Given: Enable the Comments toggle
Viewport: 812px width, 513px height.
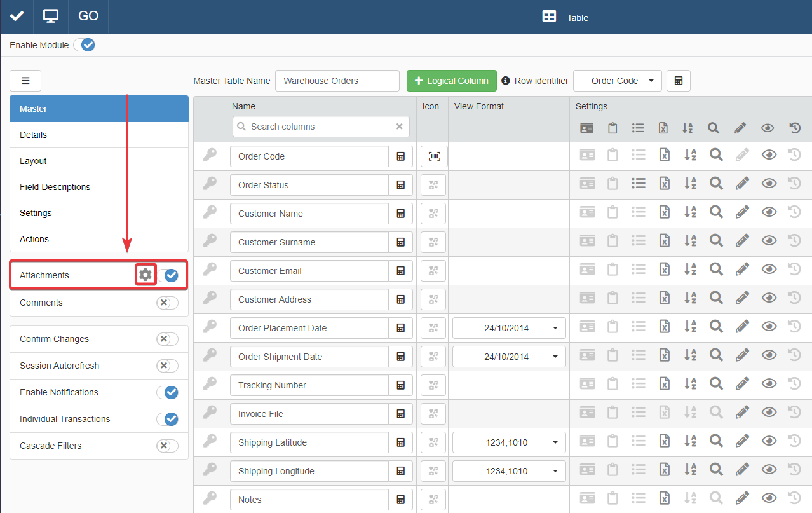Looking at the screenshot, I should [x=167, y=303].
